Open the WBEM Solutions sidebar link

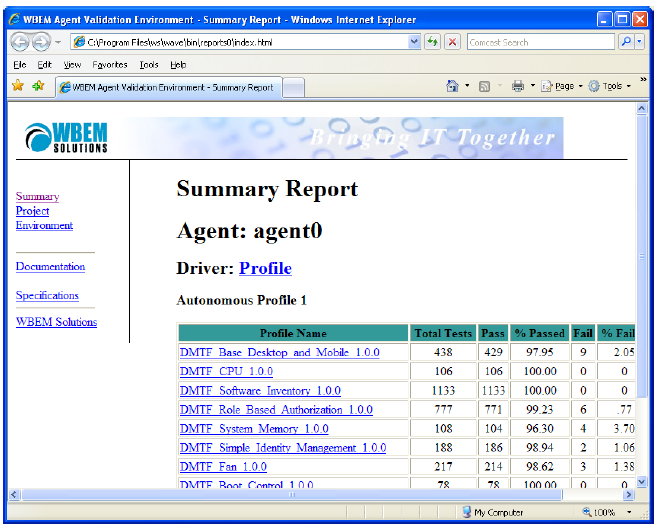[56, 322]
